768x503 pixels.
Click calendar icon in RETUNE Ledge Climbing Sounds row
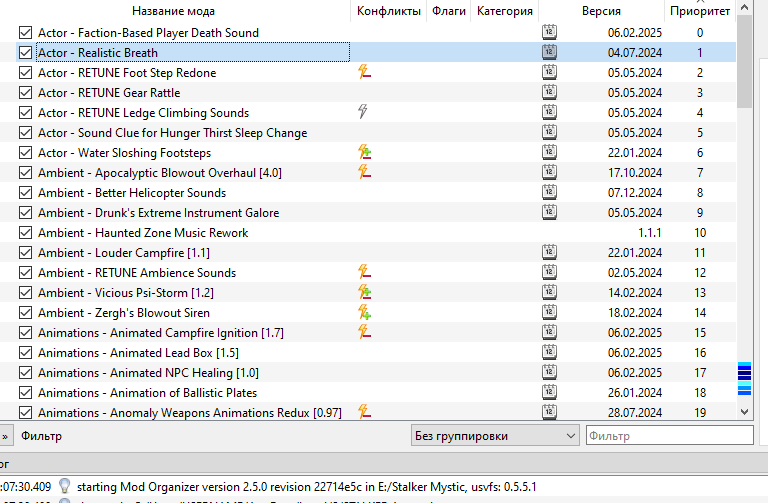coord(549,112)
